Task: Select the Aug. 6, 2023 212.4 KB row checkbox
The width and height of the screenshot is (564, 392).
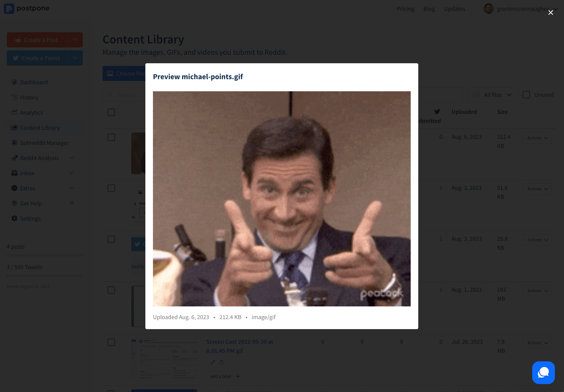Action: pos(111,137)
